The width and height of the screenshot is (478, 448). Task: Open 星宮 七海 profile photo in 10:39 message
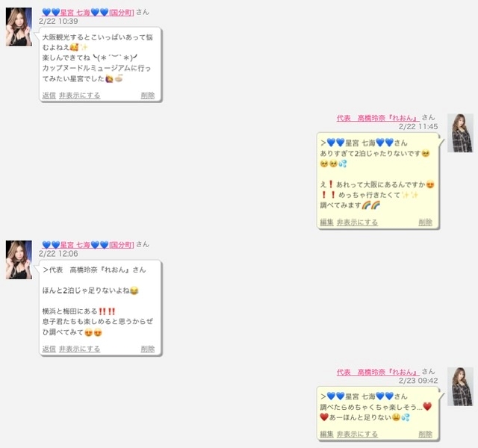(x=19, y=27)
